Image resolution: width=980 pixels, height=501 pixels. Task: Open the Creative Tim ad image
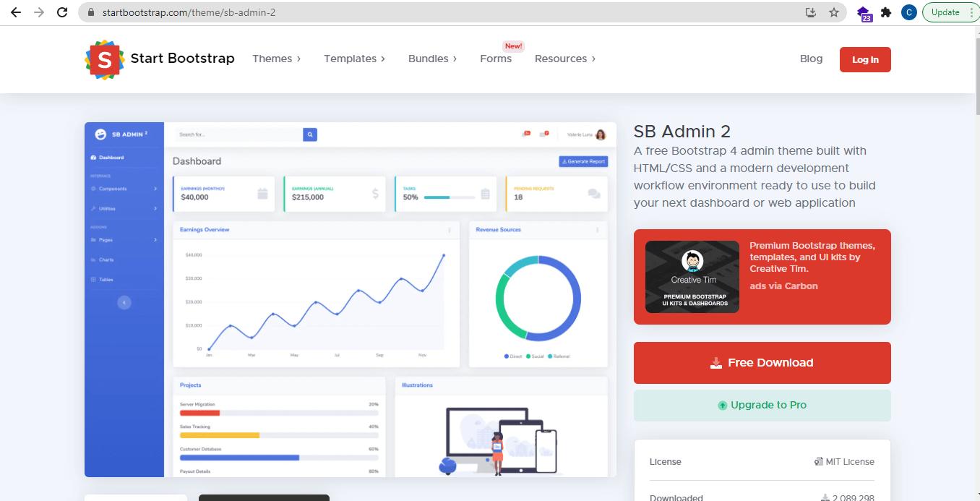point(692,277)
